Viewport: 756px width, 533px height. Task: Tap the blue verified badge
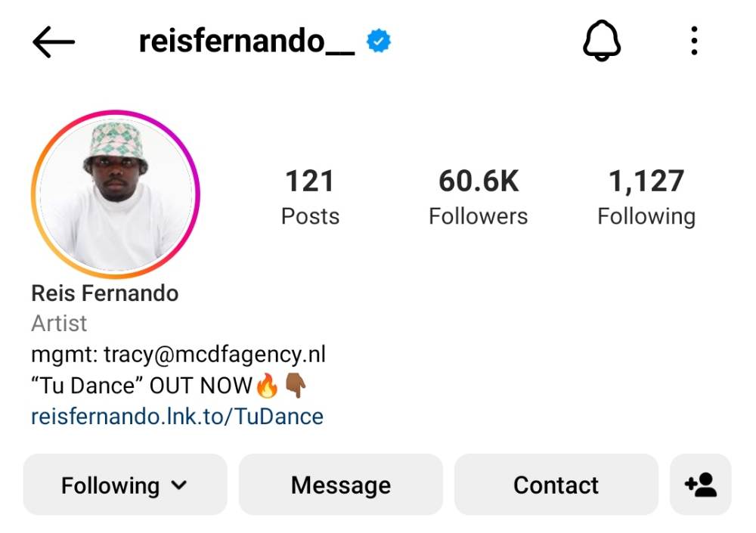[x=379, y=41]
